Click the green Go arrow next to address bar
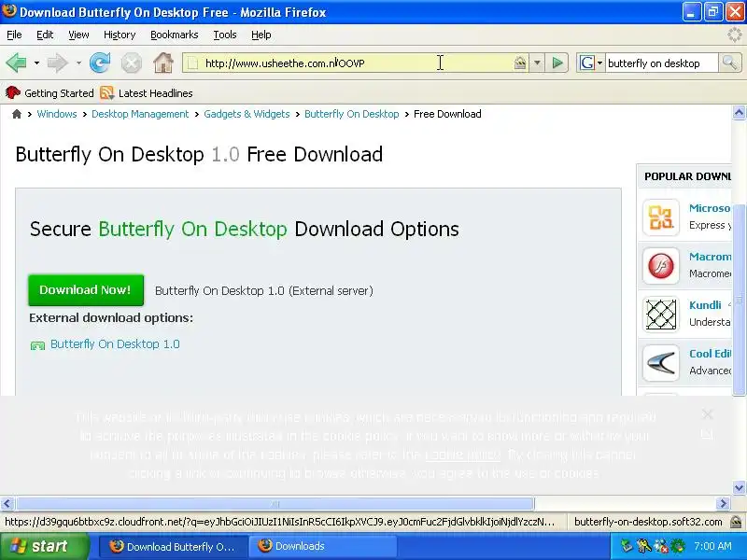 [557, 63]
